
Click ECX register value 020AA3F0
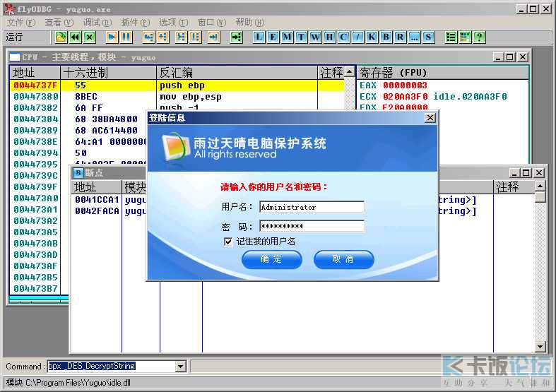(405, 97)
